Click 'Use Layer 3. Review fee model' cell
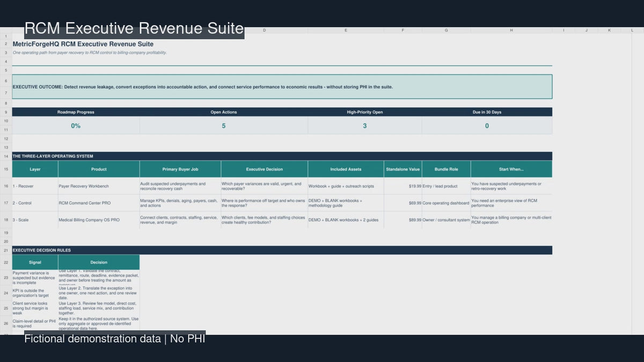Image resolution: width=644 pixels, height=362 pixels. click(99, 308)
